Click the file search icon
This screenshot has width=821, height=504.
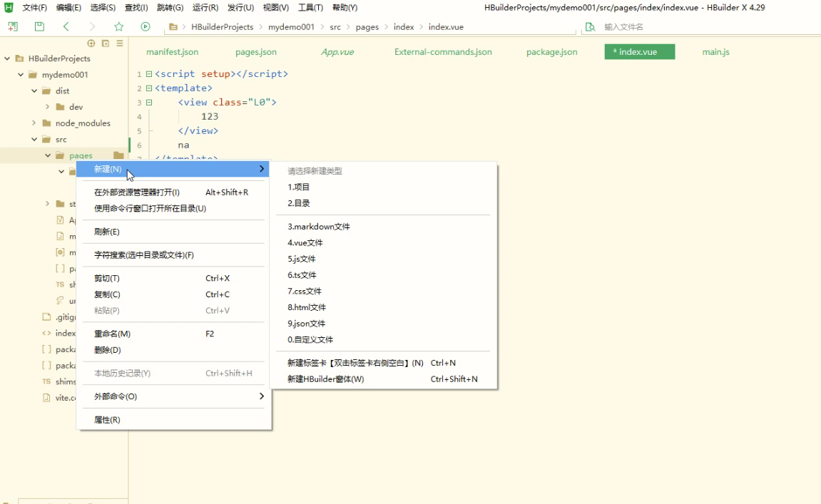pos(590,26)
